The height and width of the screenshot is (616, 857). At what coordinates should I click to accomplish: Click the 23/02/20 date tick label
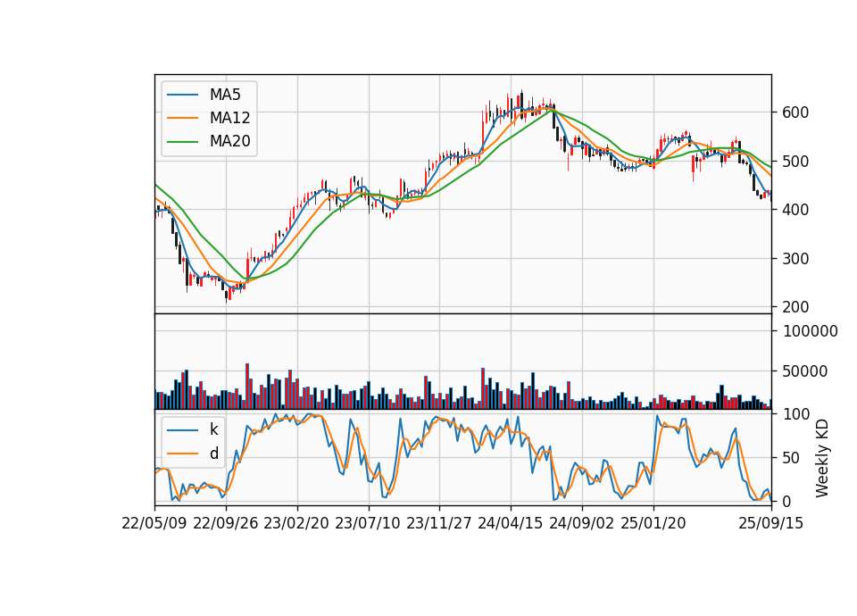[x=296, y=523]
